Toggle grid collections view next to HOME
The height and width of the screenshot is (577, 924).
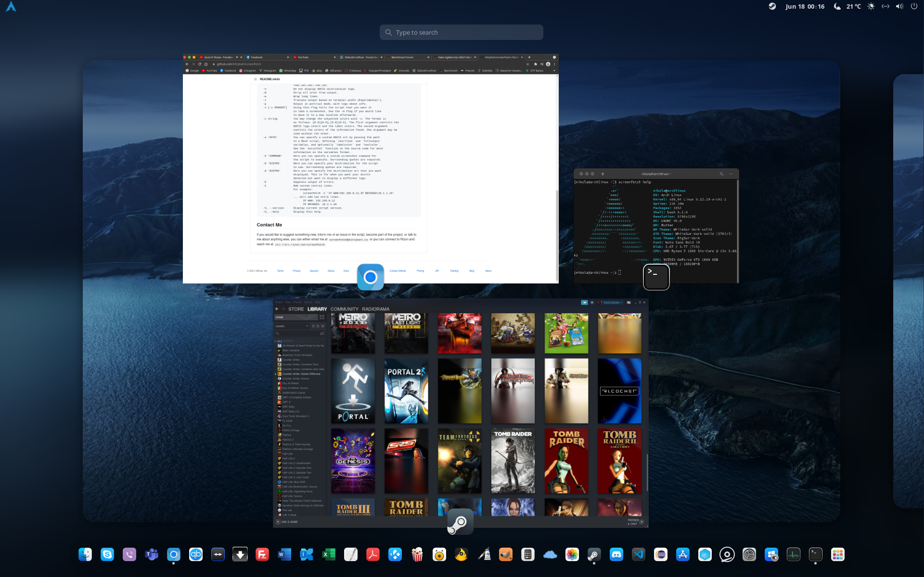[322, 317]
